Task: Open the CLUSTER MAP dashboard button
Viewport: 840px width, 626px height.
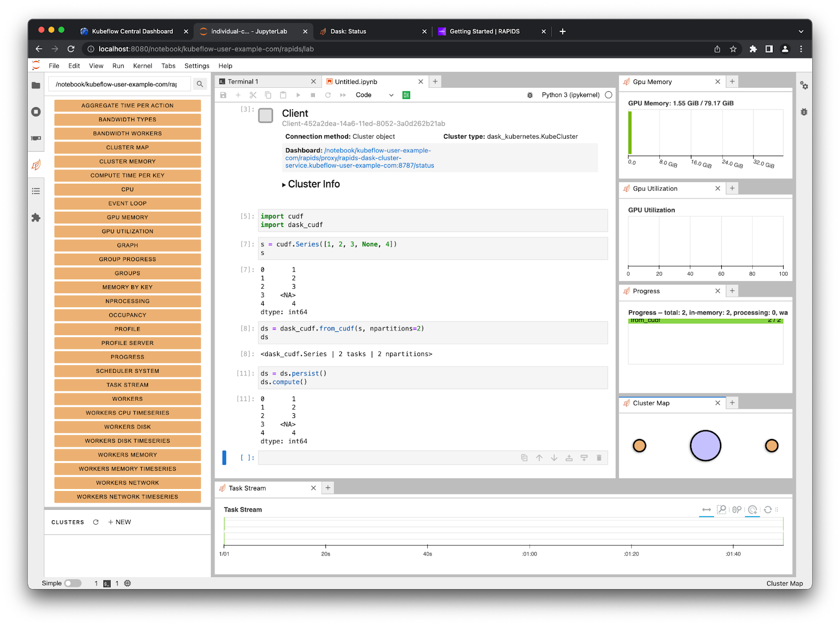Action: (128, 148)
